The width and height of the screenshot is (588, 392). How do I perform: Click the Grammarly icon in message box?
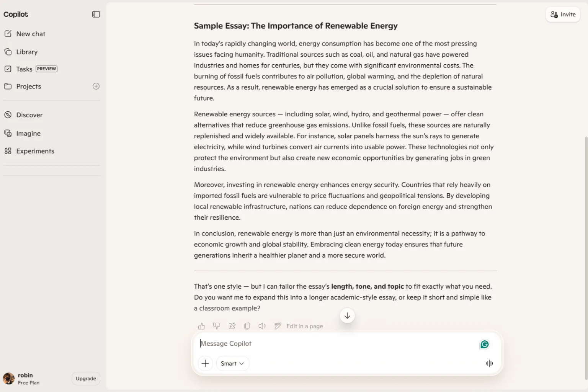tap(485, 345)
